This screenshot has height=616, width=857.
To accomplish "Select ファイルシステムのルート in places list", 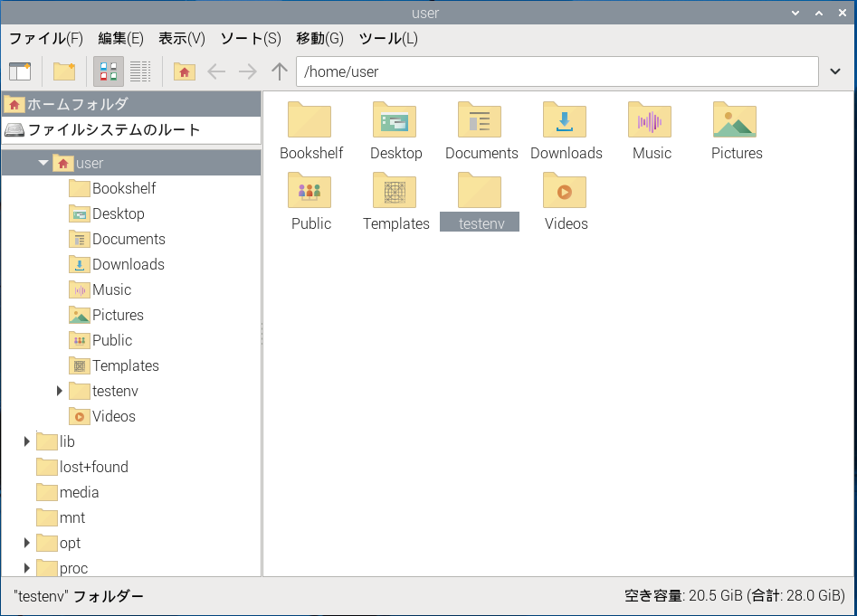I will click(131, 129).
